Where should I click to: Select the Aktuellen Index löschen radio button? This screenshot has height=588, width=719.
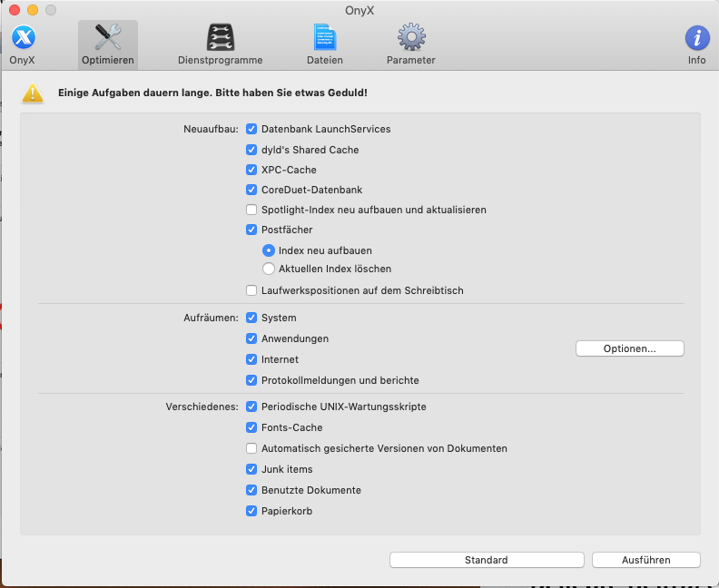pos(268,269)
